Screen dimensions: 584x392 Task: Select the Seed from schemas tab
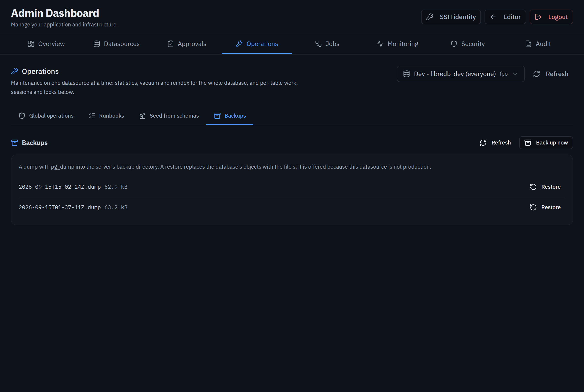[169, 116]
